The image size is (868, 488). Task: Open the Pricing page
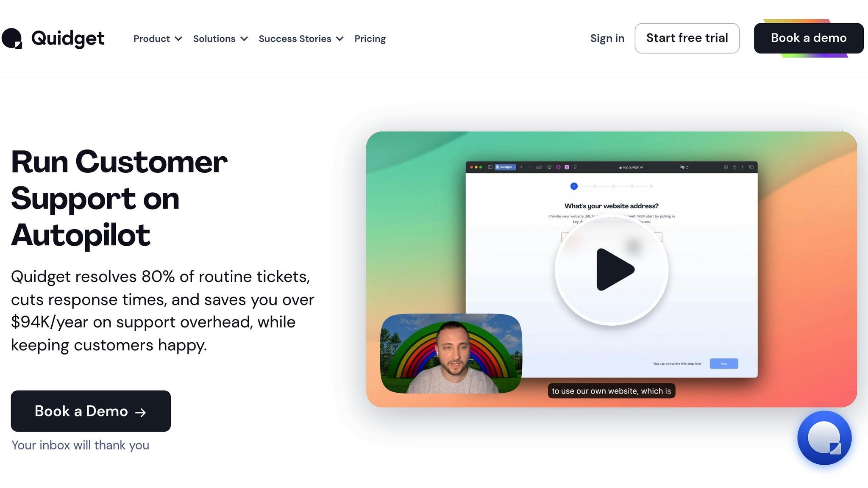point(370,39)
